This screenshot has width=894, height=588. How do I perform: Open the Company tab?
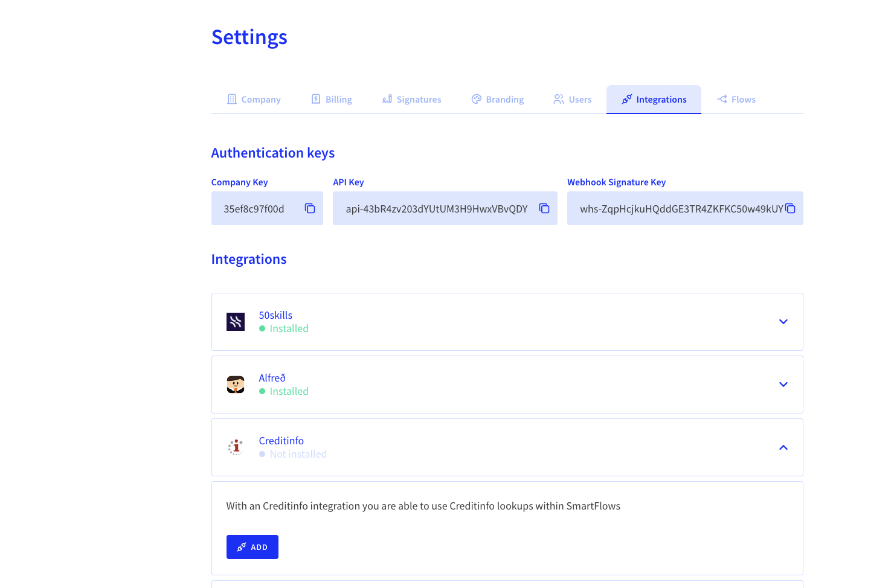pos(254,99)
